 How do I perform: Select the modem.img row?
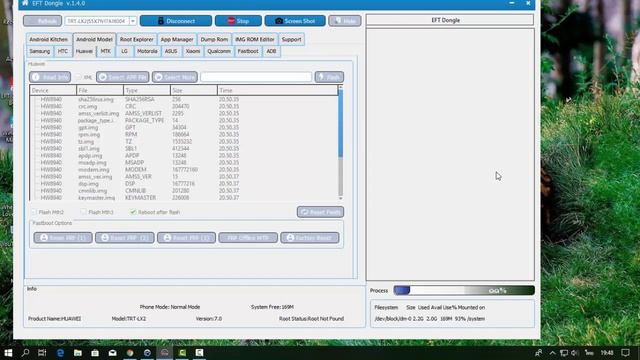pyautogui.click(x=184, y=170)
